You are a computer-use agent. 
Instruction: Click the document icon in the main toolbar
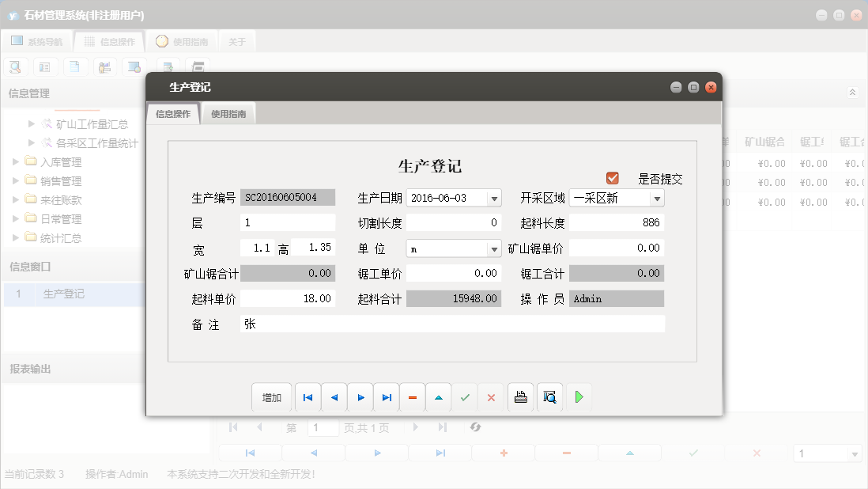(75, 66)
